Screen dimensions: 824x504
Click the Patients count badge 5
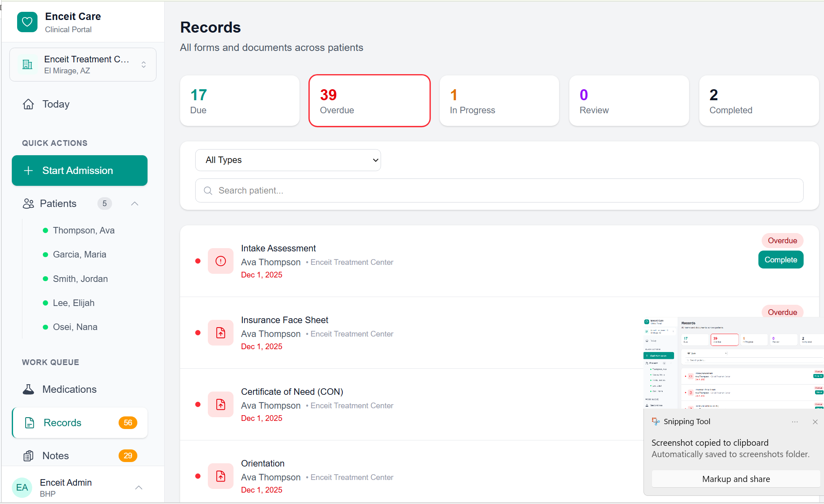pyautogui.click(x=105, y=204)
